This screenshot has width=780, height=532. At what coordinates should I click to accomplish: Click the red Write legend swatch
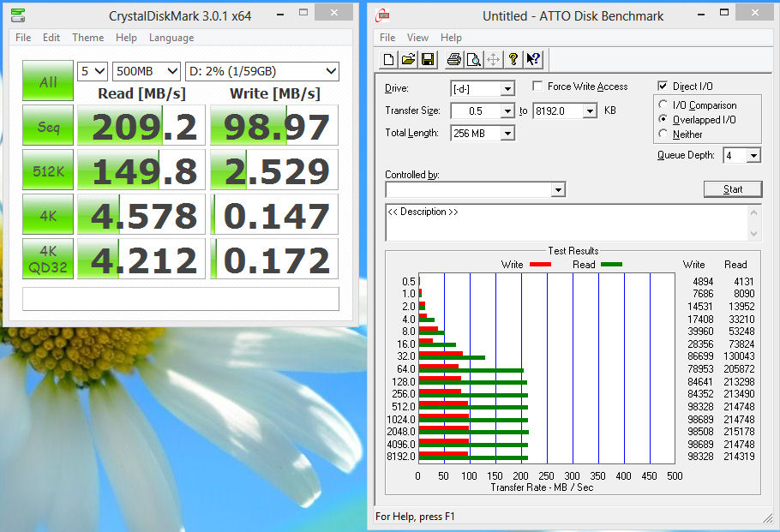point(540,265)
